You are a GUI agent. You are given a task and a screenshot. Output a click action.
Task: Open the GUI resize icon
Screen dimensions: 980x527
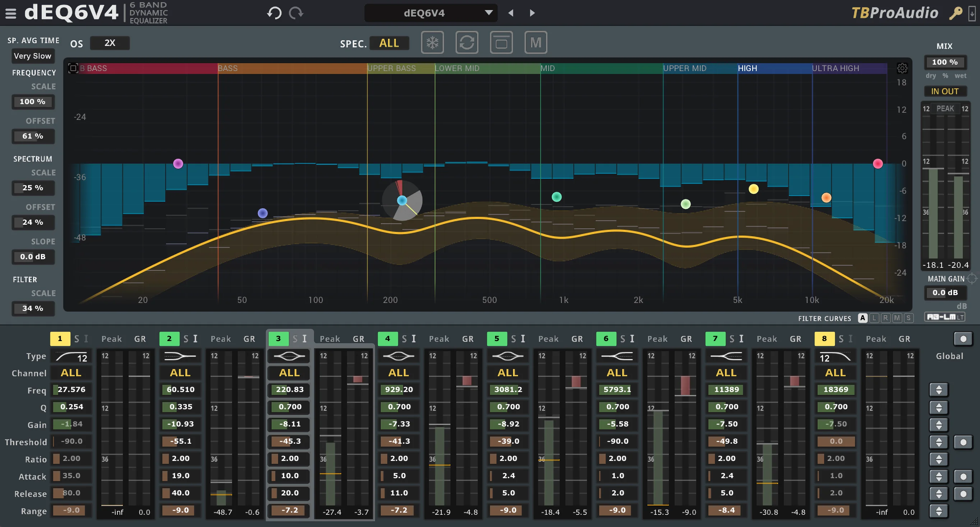(501, 43)
